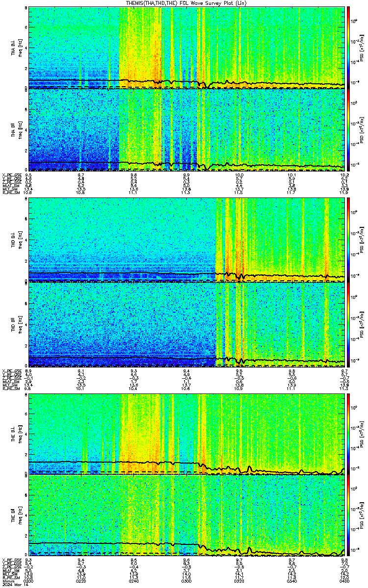The width and height of the screenshot is (368, 588).
Task: Click the PSD unit label beside the THE B∥ panel
Action: tap(362, 515)
